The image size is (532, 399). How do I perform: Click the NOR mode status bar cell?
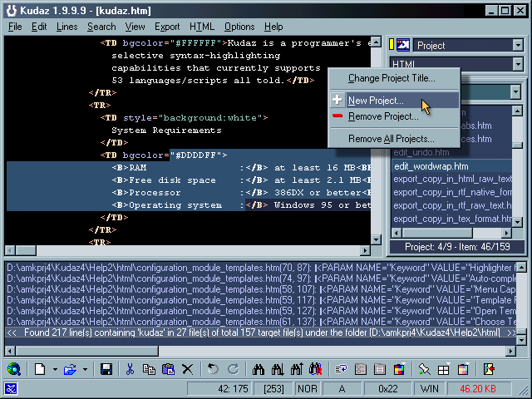tap(308, 389)
